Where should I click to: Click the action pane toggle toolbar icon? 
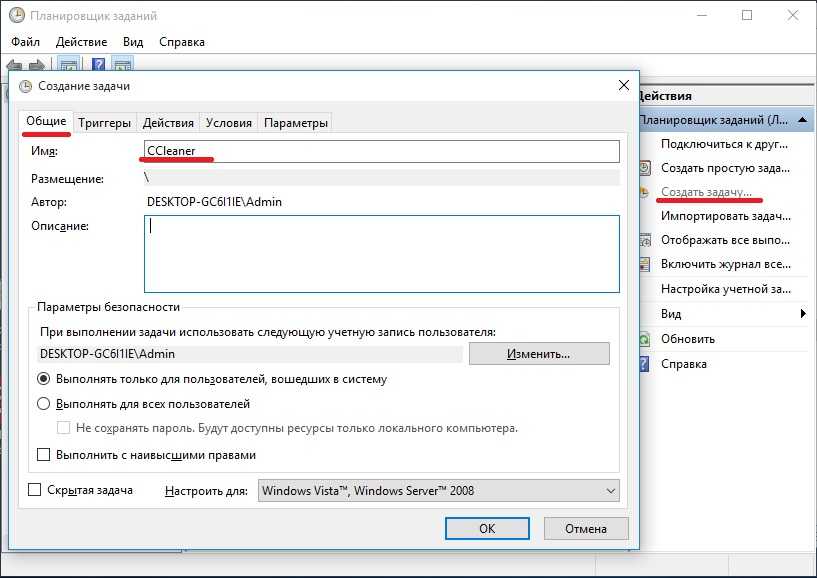[x=123, y=65]
